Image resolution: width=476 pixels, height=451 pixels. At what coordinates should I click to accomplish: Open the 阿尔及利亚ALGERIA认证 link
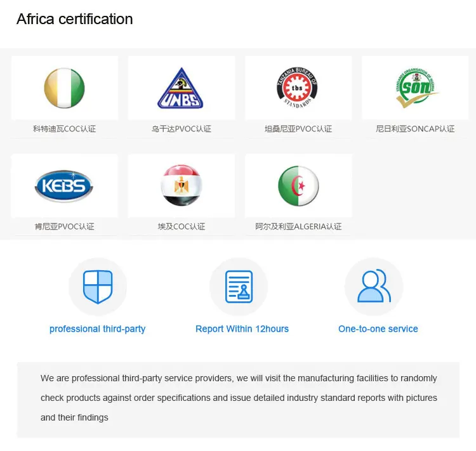(x=298, y=226)
